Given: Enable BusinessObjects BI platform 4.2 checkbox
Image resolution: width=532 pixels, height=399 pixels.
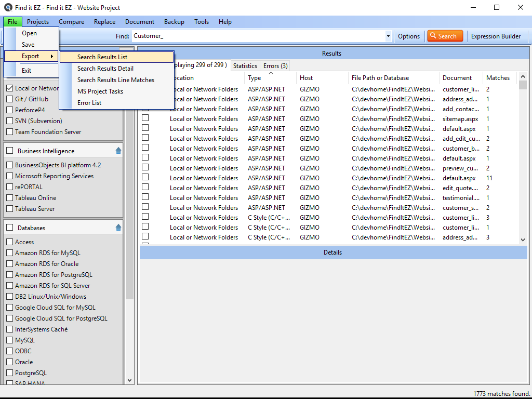Looking at the screenshot, I should coord(10,165).
